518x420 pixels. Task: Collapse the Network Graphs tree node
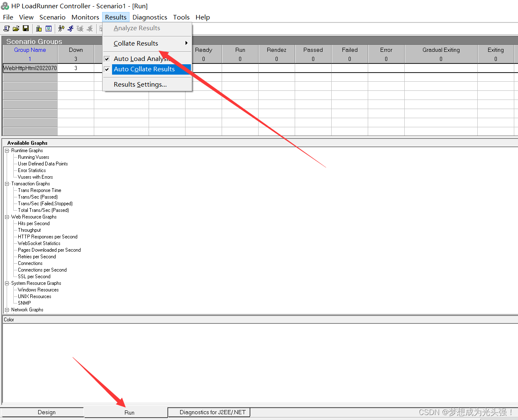pyautogui.click(x=7, y=310)
